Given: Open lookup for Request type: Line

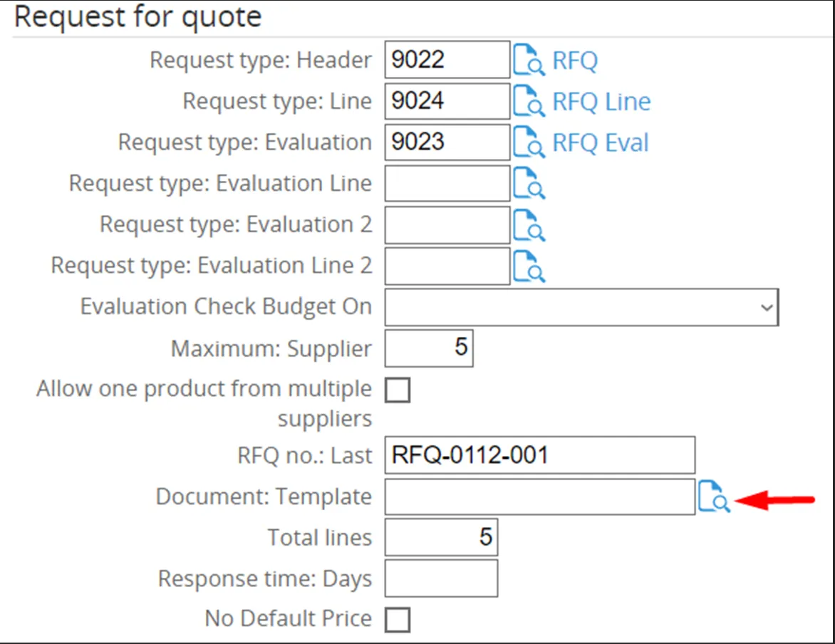Looking at the screenshot, I should [x=529, y=102].
